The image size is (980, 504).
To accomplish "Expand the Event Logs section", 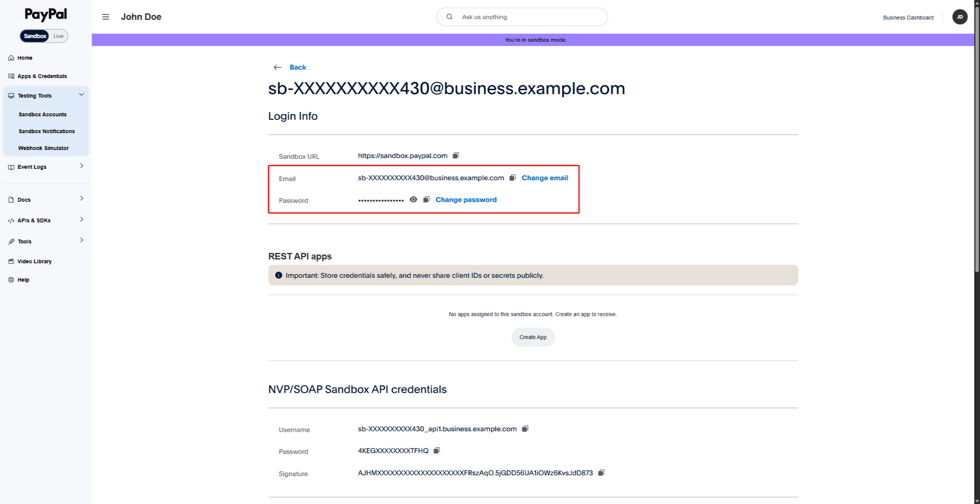I will pos(81,166).
